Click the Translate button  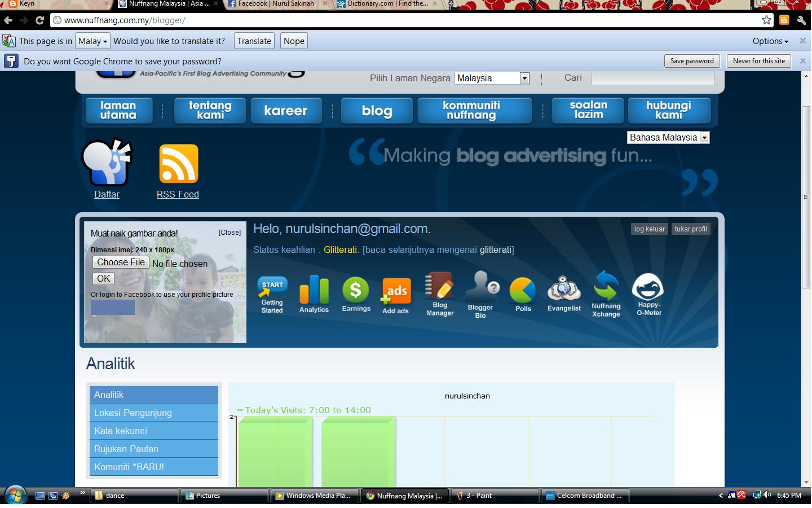[254, 41]
